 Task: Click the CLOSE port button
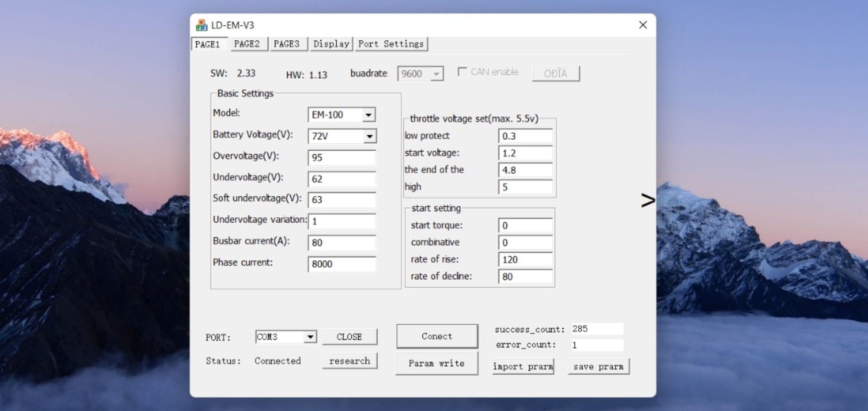pyautogui.click(x=349, y=337)
